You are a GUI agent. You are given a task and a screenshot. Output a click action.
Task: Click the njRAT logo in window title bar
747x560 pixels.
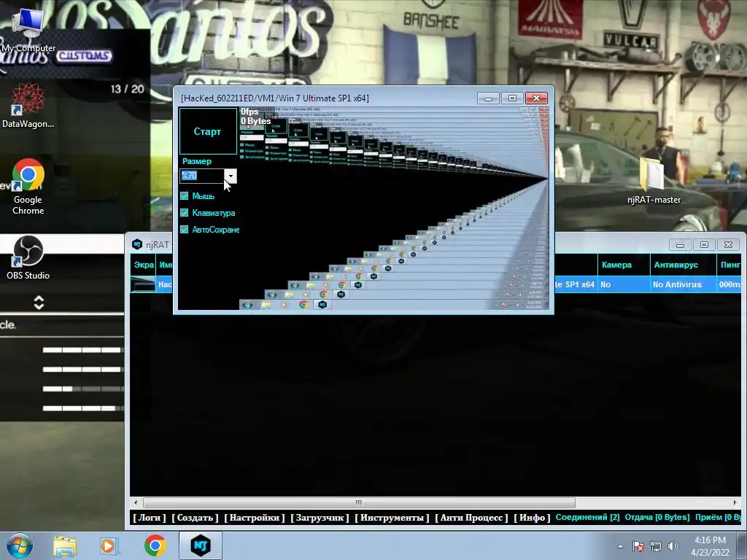137,244
